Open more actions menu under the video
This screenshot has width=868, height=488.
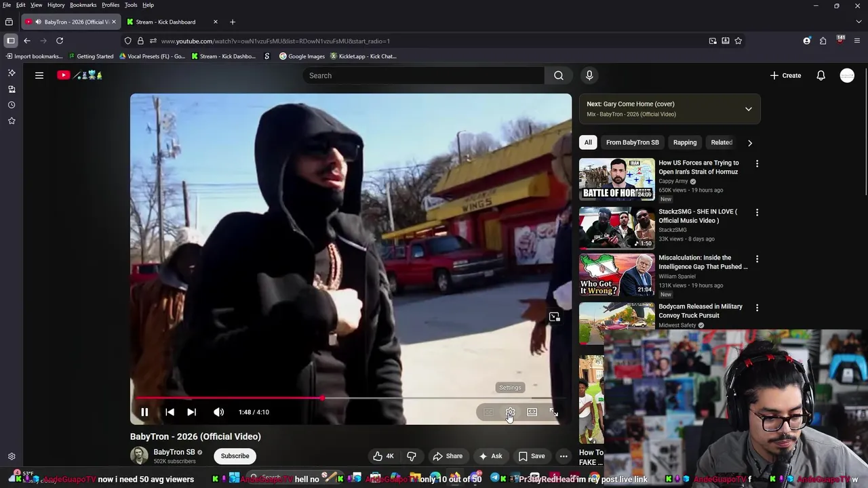564,456
